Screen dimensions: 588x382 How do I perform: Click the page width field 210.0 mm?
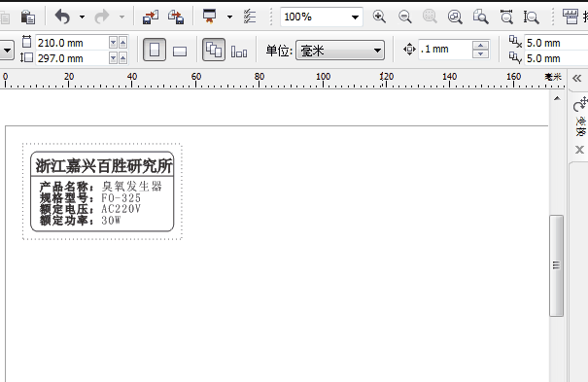[x=71, y=43]
